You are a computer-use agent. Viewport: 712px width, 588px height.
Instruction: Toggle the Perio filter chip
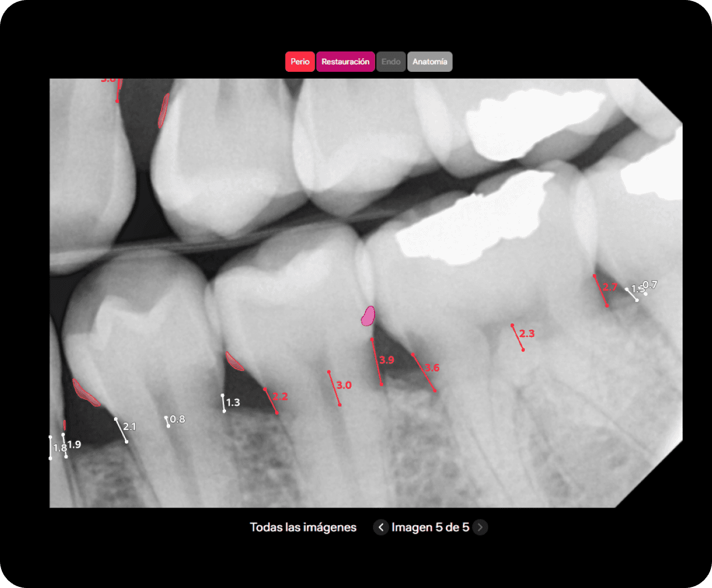299,62
